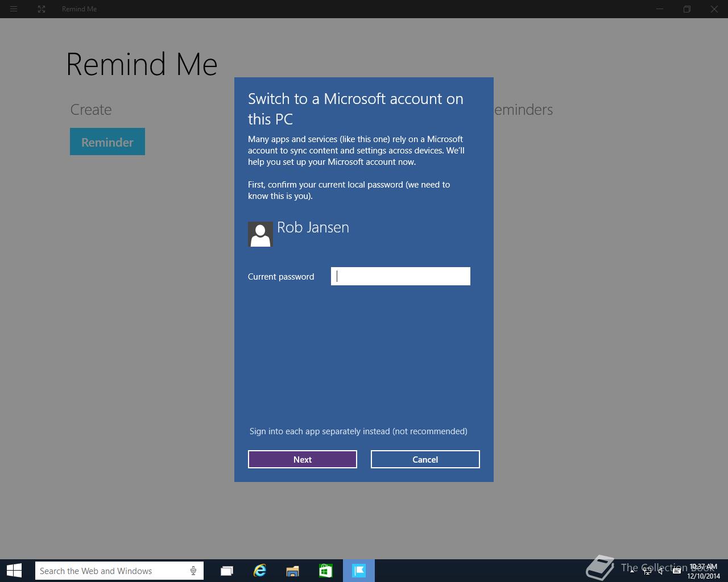The image size is (728, 582).
Task: Open the notifications tray icon
Action: click(x=677, y=571)
